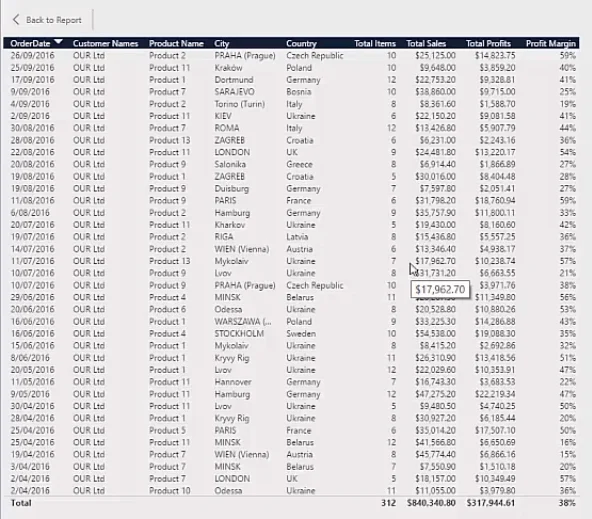
Task: Select the SARAJEVO city cell
Action: tap(234, 92)
